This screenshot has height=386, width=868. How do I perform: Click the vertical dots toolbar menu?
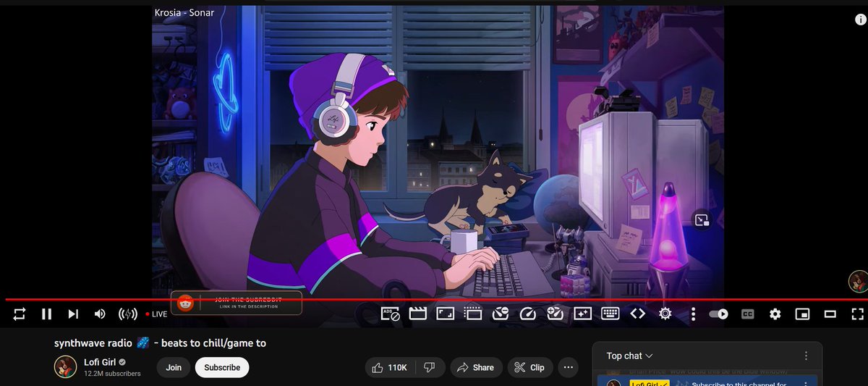[693, 314]
